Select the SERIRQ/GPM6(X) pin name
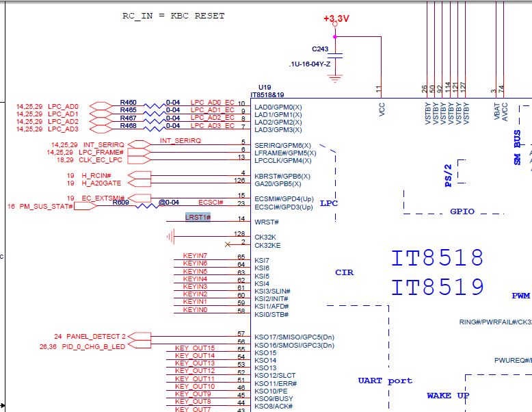 tap(282, 145)
